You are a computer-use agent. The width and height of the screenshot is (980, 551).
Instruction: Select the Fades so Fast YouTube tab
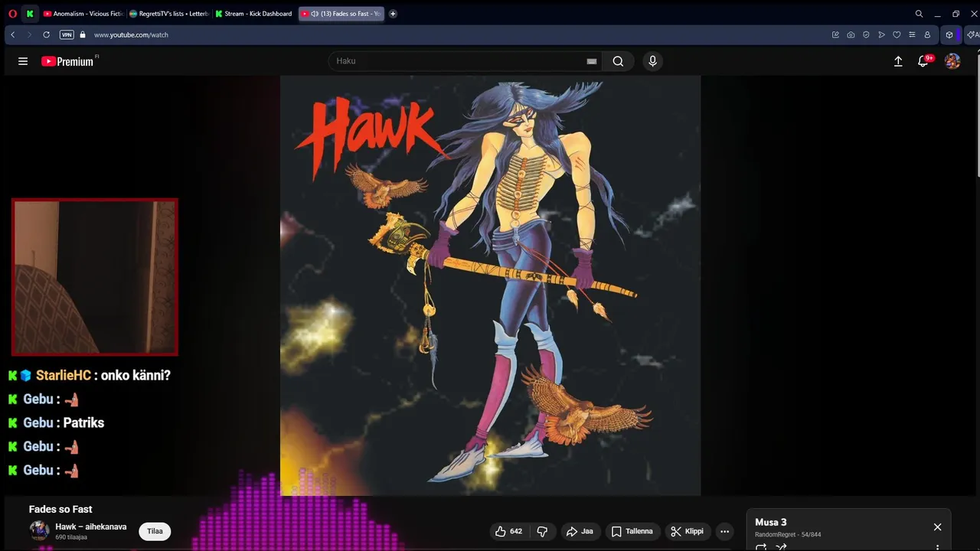click(x=341, y=14)
